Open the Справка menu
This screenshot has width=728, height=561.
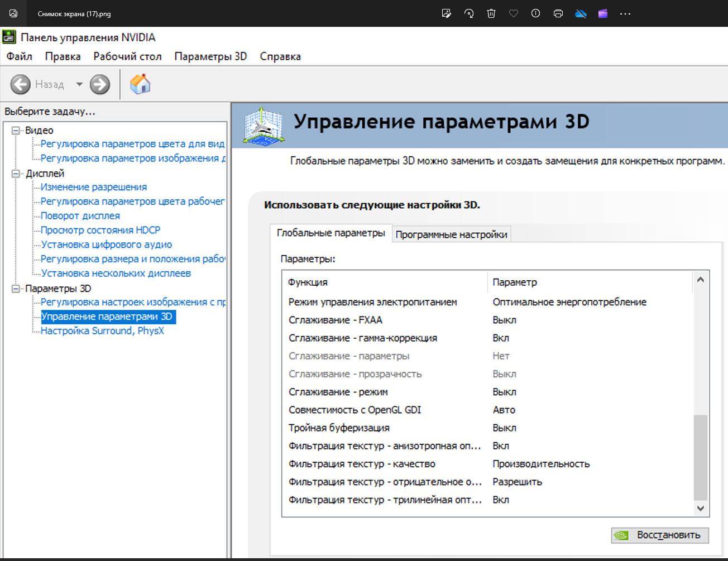[x=280, y=56]
